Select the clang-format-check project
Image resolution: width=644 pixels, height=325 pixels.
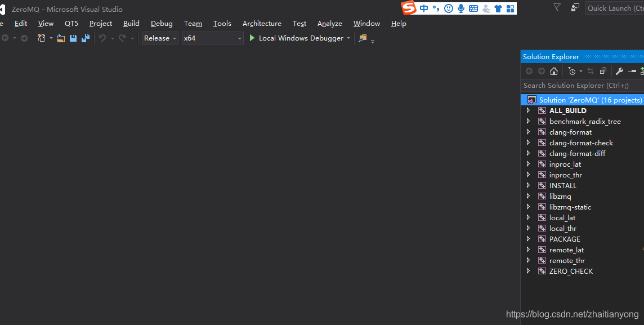point(581,143)
